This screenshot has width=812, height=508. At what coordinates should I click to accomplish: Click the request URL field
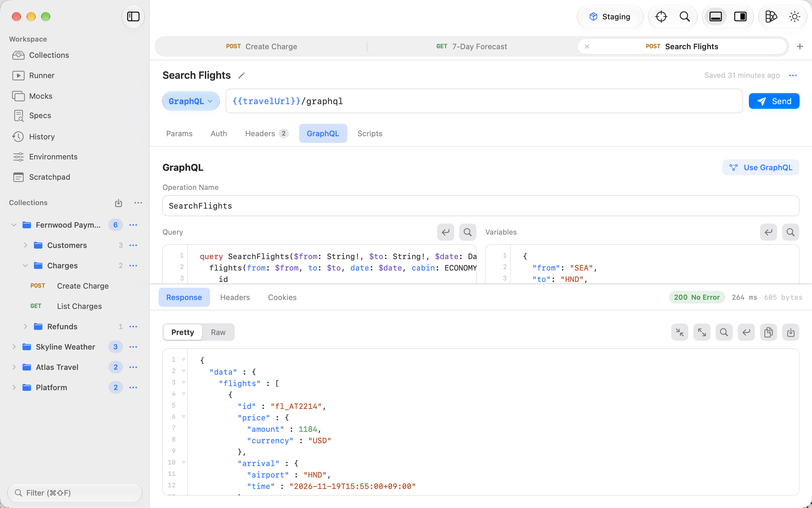484,101
